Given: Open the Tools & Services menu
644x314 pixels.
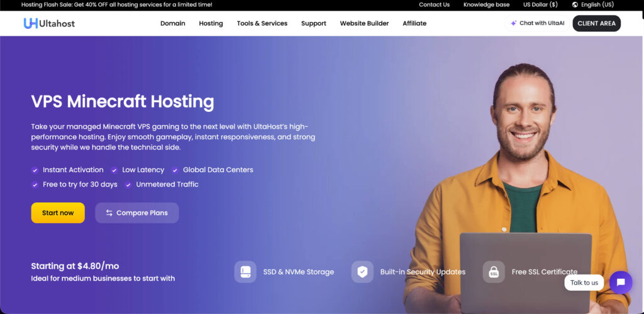Looking at the screenshot, I should click(262, 23).
